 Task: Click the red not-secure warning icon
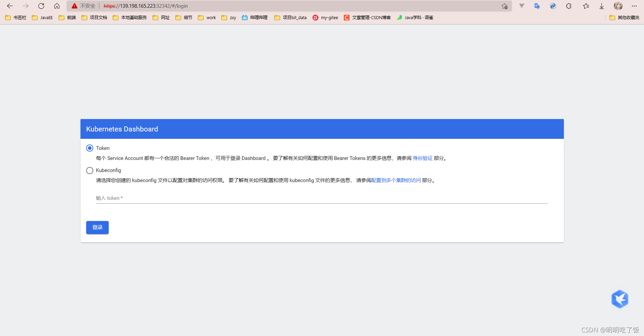(x=74, y=6)
